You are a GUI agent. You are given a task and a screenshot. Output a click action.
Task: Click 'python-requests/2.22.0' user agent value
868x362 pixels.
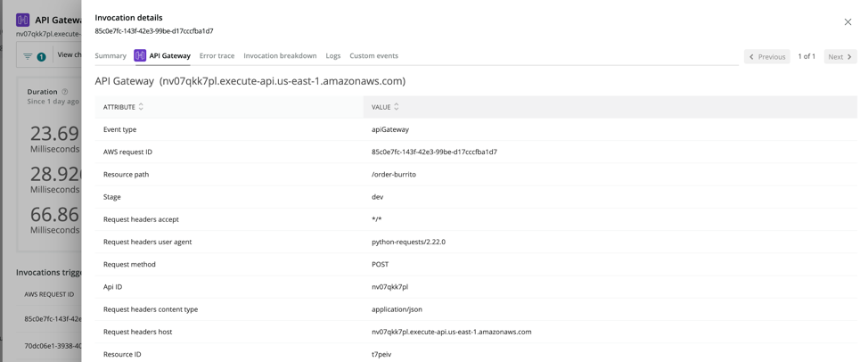tap(408, 242)
